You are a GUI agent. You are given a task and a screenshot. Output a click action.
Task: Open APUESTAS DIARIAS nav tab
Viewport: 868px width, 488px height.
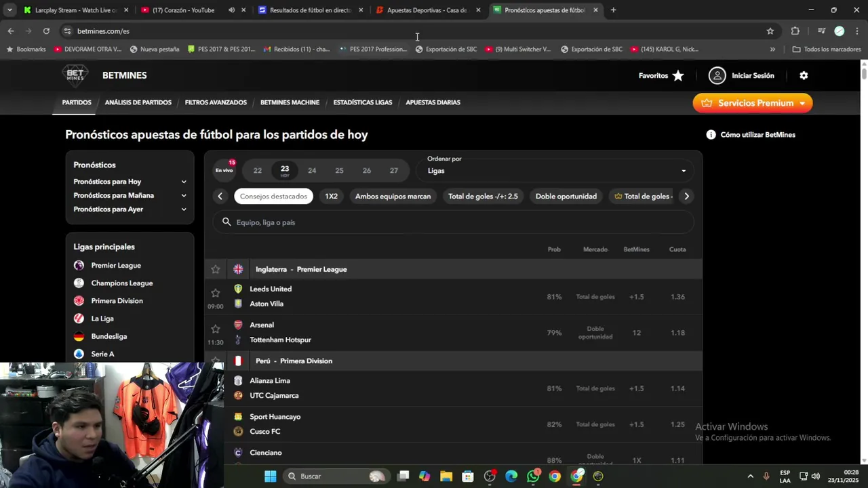tap(433, 102)
